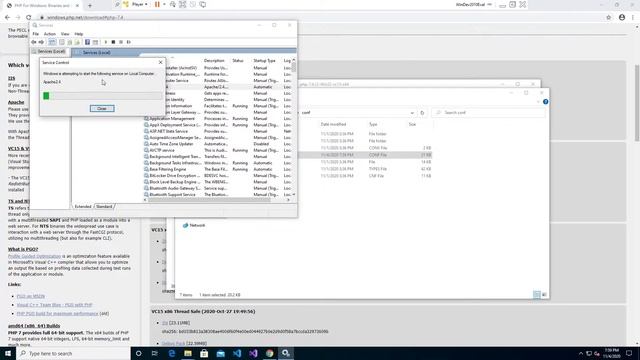The image size is (640, 360).
Task: Open Microsoft Edge from the taskbar
Action: pos(172,353)
